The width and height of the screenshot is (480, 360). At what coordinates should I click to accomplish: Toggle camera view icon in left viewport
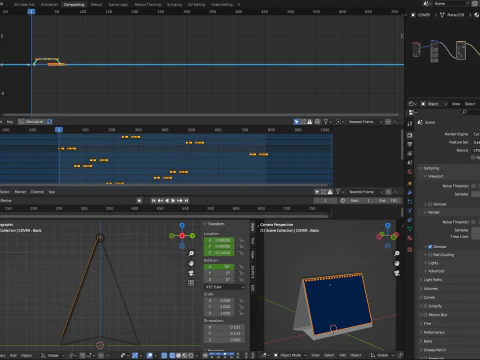click(191, 273)
